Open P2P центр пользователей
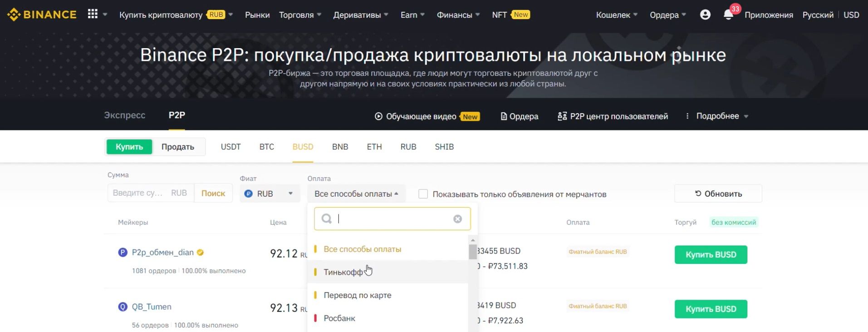Image resolution: width=868 pixels, height=332 pixels. point(613,116)
